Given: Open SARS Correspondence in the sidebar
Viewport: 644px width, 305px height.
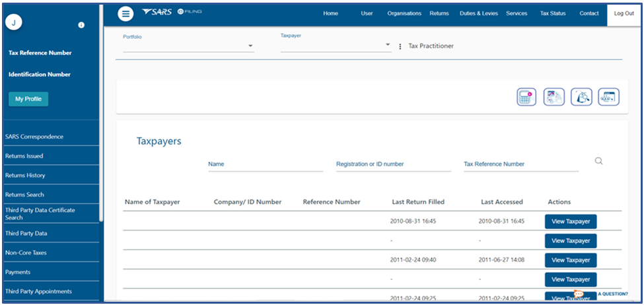Looking at the screenshot, I should pos(34,137).
